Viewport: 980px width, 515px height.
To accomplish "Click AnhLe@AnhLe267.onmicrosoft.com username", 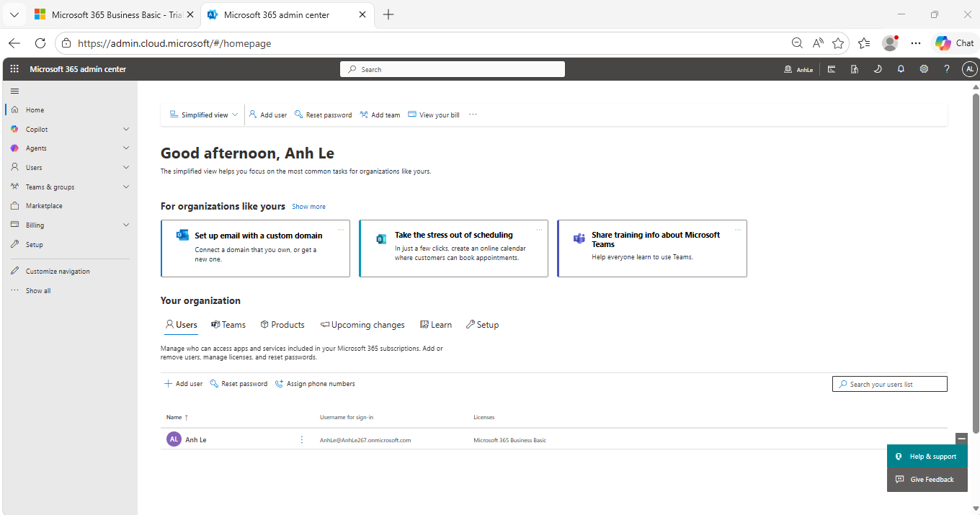I will click(365, 440).
